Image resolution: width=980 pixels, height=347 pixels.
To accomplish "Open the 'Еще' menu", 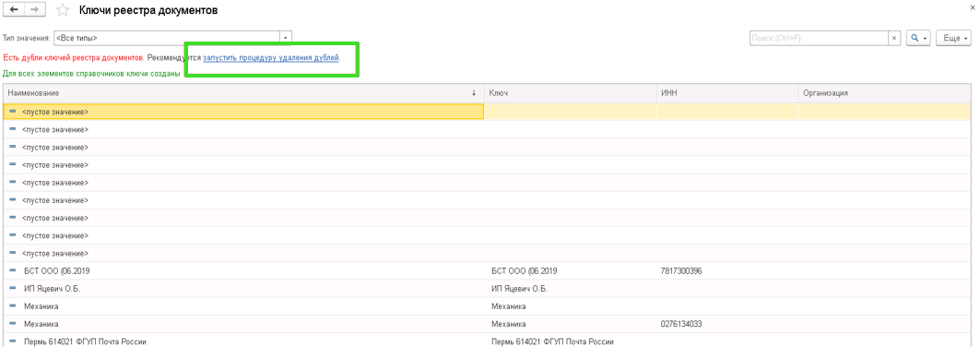I will tap(954, 38).
